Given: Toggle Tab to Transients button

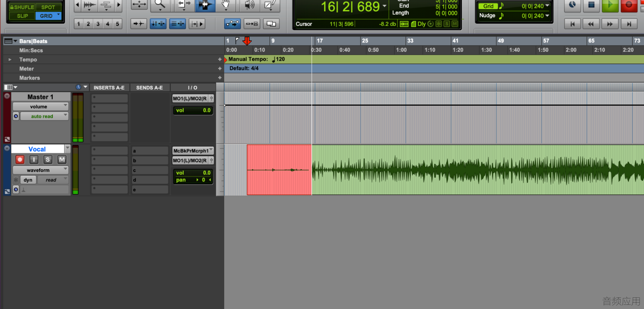Looking at the screenshot, I should (139, 24).
